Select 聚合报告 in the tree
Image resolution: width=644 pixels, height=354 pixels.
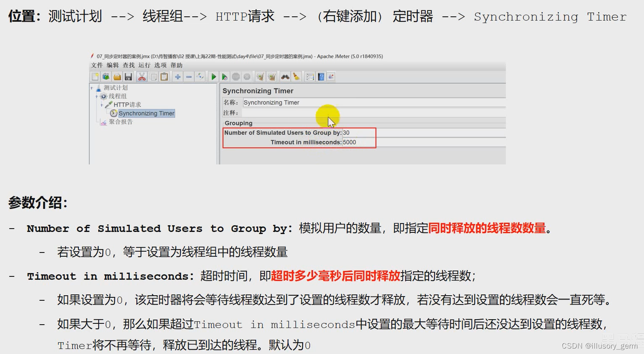(x=120, y=122)
